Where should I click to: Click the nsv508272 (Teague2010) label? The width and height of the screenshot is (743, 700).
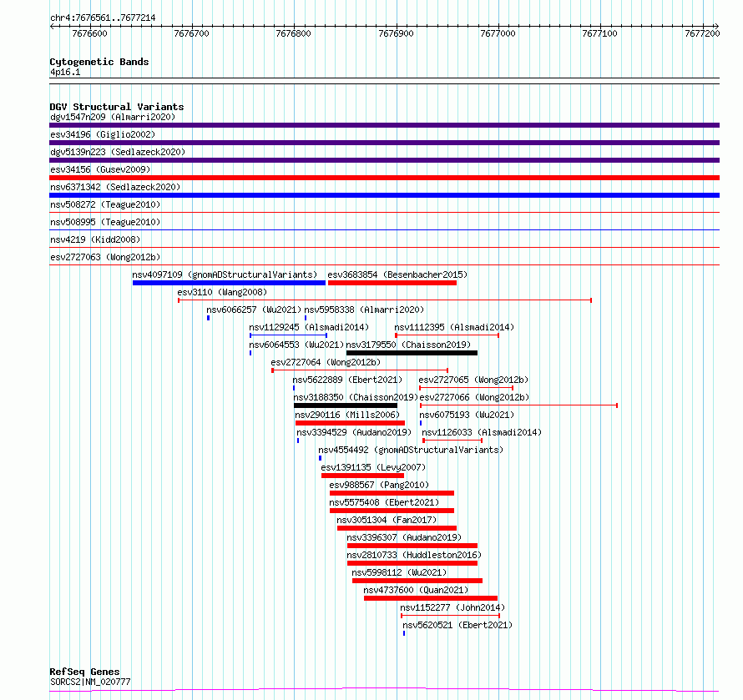coord(105,204)
